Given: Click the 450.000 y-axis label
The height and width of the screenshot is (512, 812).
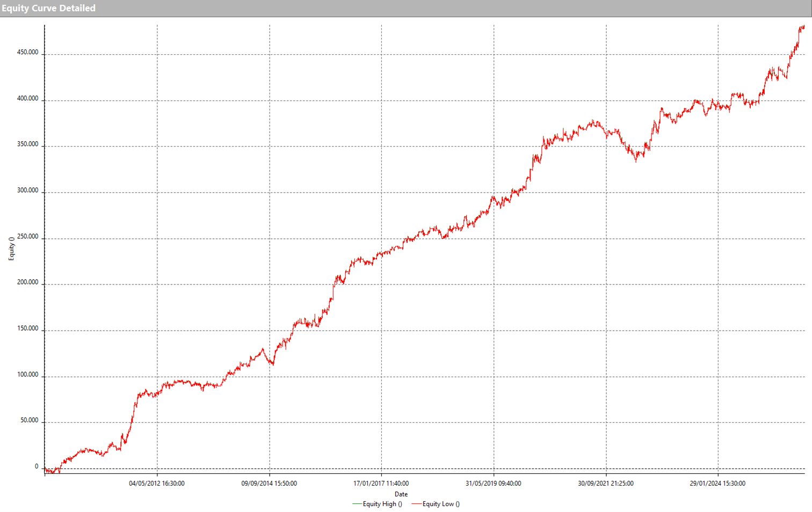Looking at the screenshot, I should (x=27, y=53).
